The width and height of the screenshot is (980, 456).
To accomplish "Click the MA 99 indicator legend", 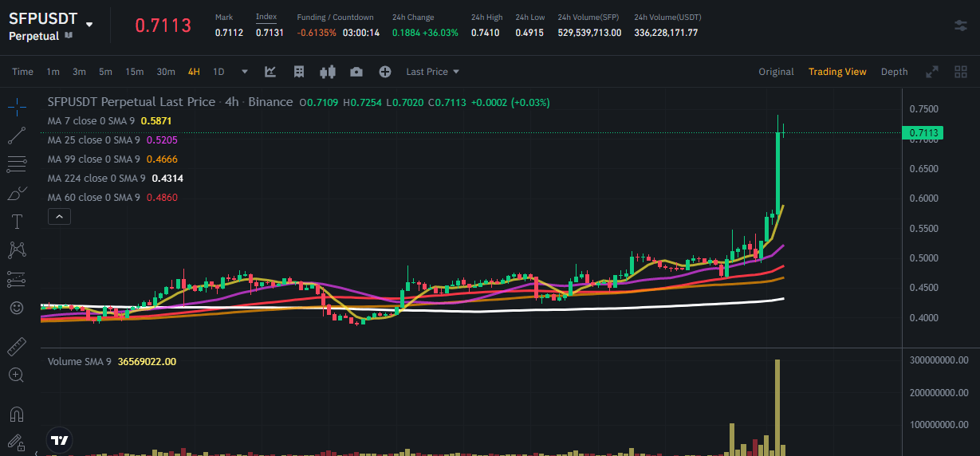I will 112,159.
